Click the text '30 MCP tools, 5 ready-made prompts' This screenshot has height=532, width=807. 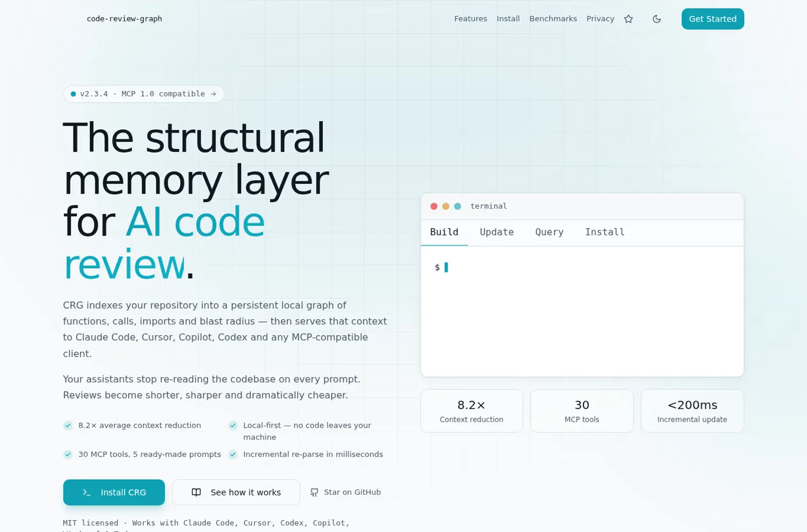tap(149, 454)
